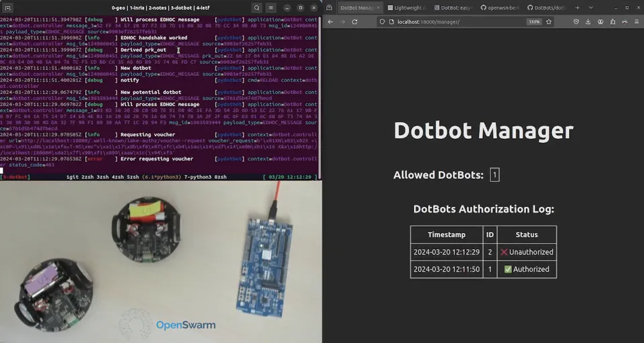
Task: Close the DotBot Manager tab
Action: point(378,8)
